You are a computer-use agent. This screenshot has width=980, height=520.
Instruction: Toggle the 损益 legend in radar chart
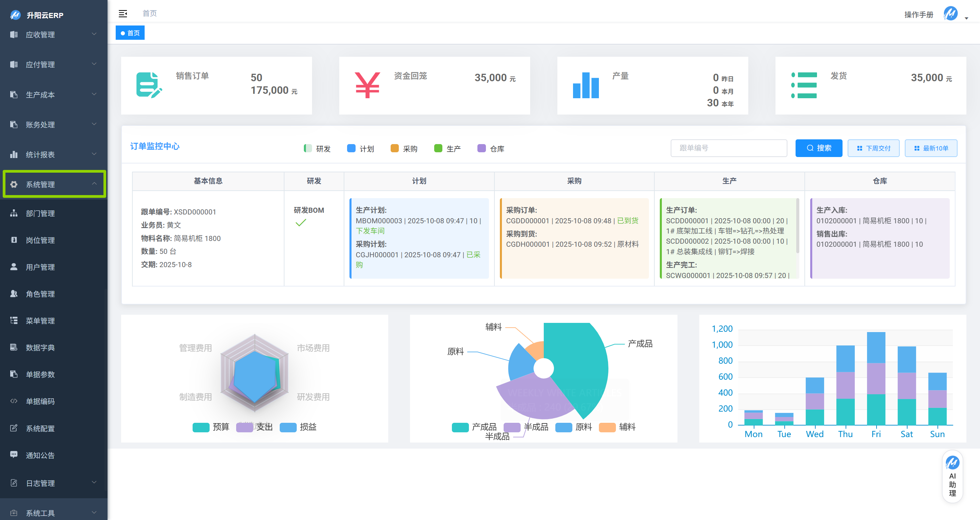[288, 427]
